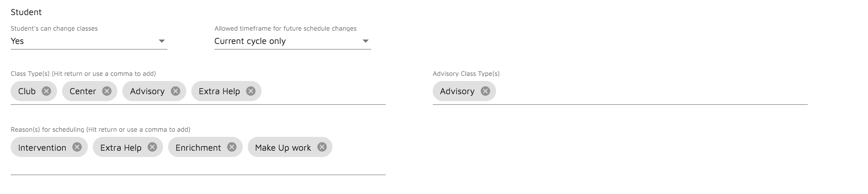Click the Yes value in class change dropdown
The height and width of the screenshot is (194, 868).
pos(17,41)
